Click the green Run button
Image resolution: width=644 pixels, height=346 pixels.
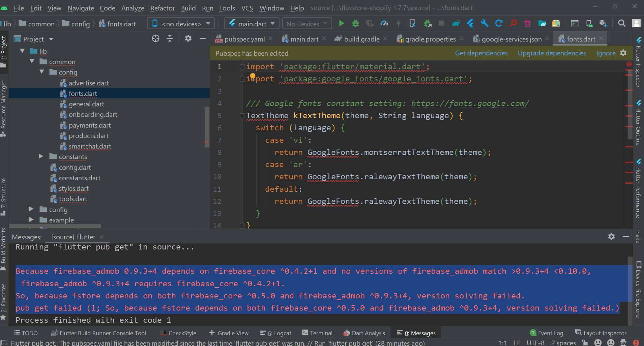(x=341, y=23)
